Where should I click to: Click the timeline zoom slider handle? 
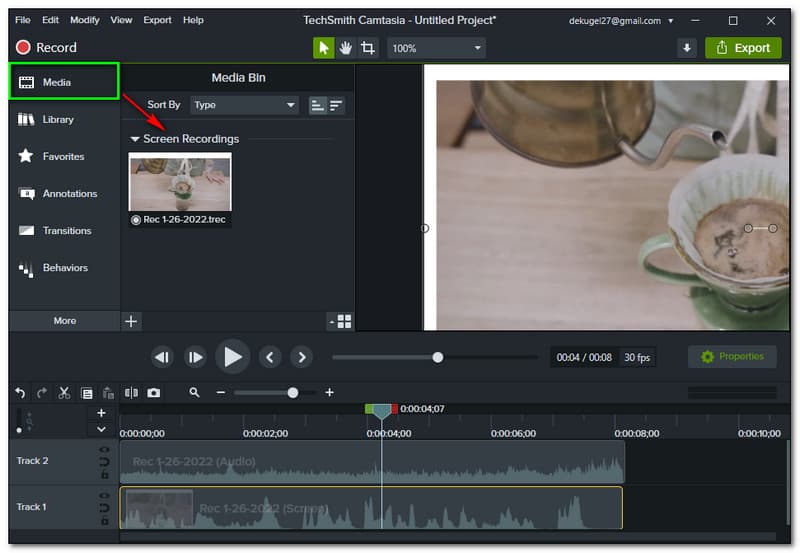point(292,393)
